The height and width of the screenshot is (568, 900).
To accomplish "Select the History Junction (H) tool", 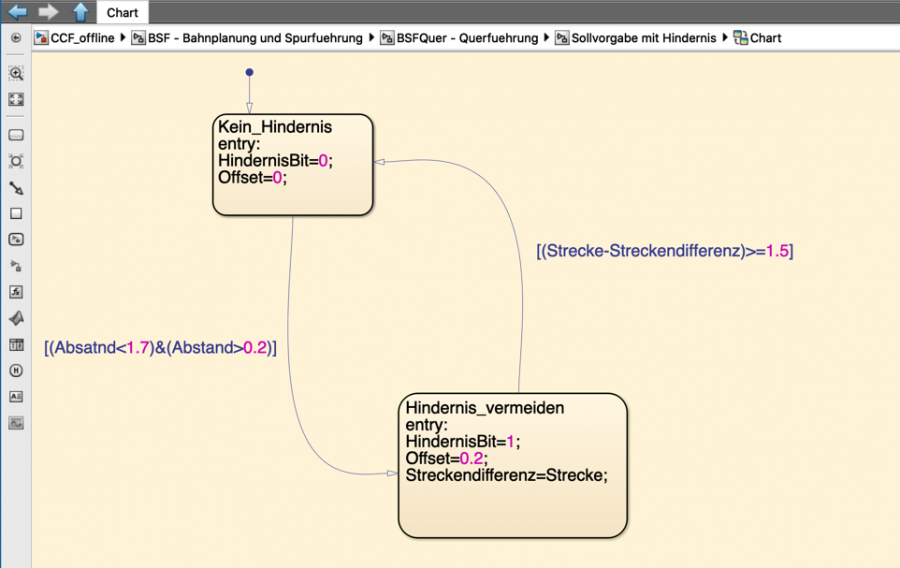I will pyautogui.click(x=16, y=370).
